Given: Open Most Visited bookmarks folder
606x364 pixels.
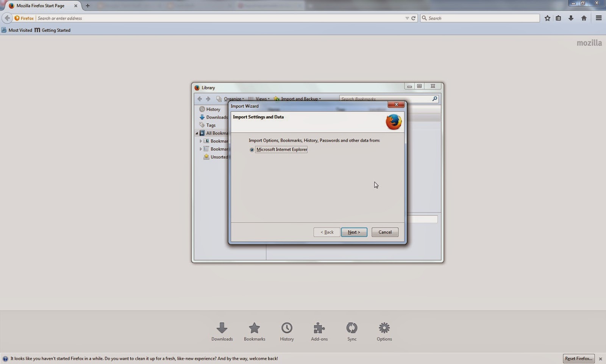Looking at the screenshot, I should 17,30.
